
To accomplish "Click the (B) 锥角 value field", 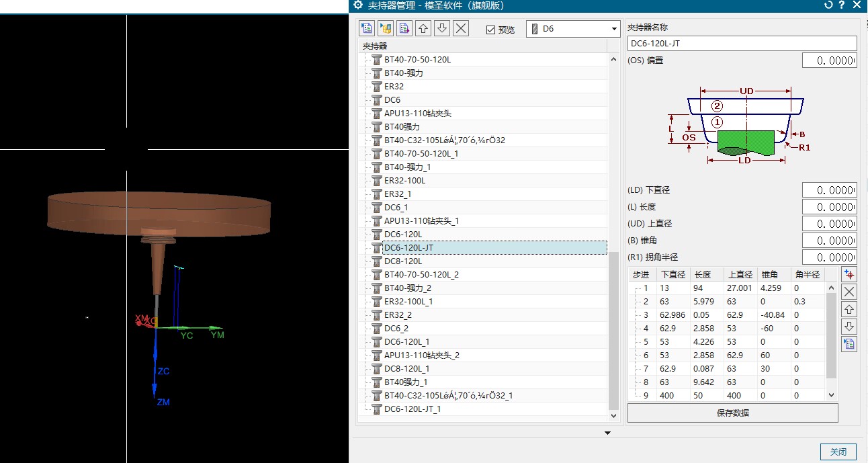I will (x=830, y=241).
